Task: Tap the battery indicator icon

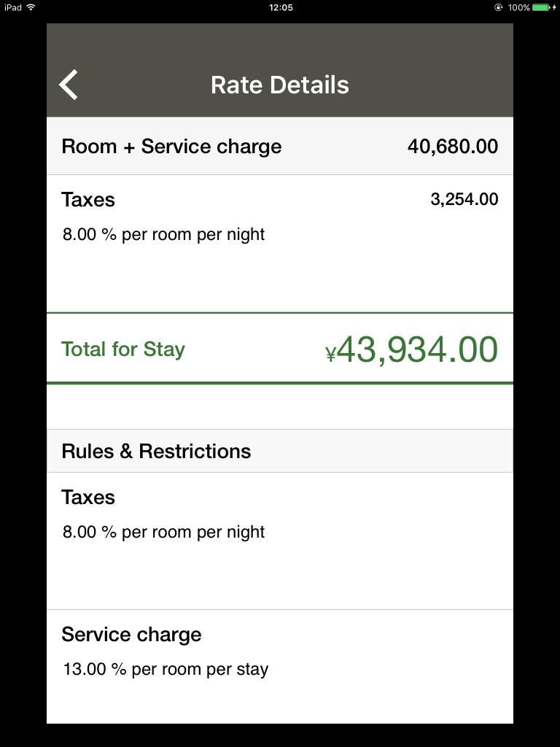Action: click(543, 7)
